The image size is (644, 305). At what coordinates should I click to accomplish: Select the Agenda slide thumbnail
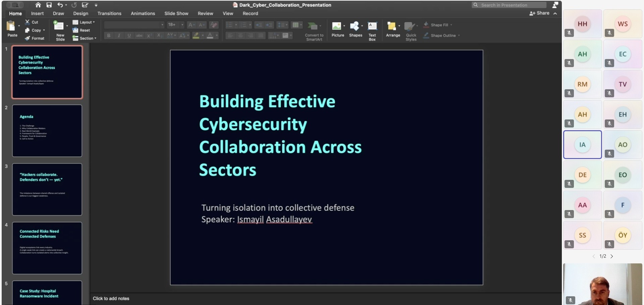click(47, 131)
